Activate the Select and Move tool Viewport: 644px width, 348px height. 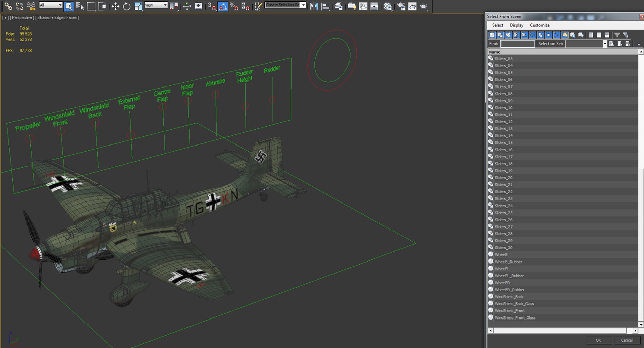click(115, 6)
